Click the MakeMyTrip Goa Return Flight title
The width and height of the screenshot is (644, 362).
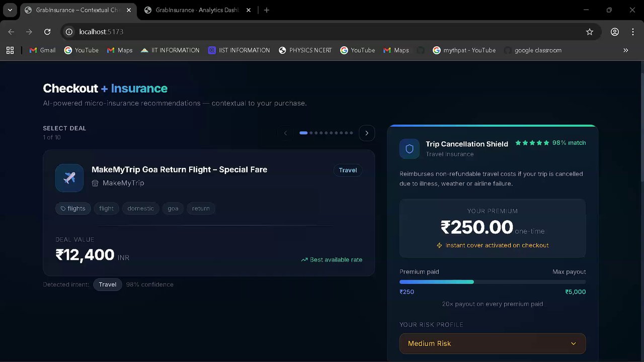coord(179,170)
